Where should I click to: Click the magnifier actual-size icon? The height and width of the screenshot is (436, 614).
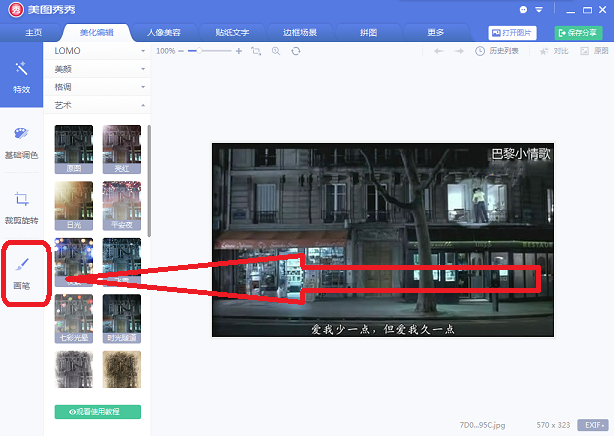click(x=276, y=51)
